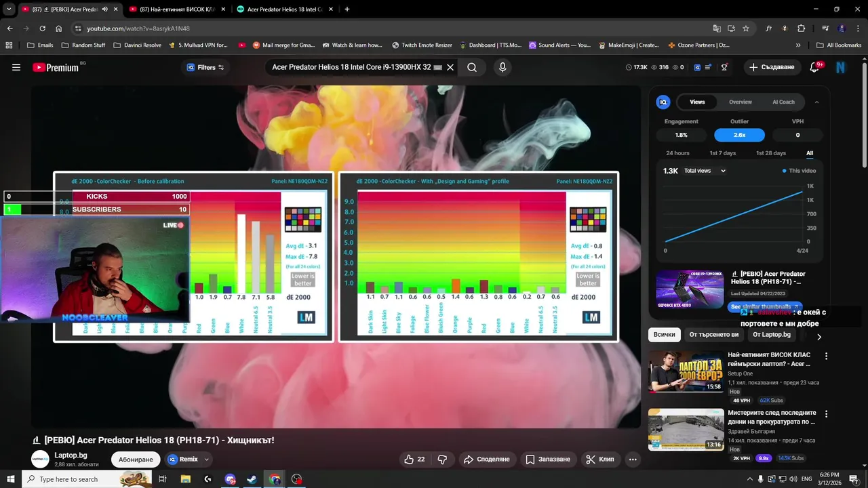Dislike the video with thumbs down
868x488 pixels.
pos(442,459)
